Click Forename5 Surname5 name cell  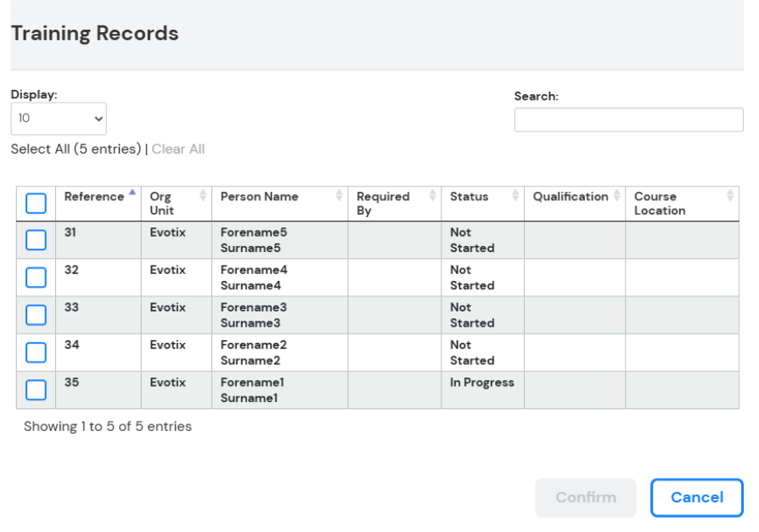(x=254, y=240)
